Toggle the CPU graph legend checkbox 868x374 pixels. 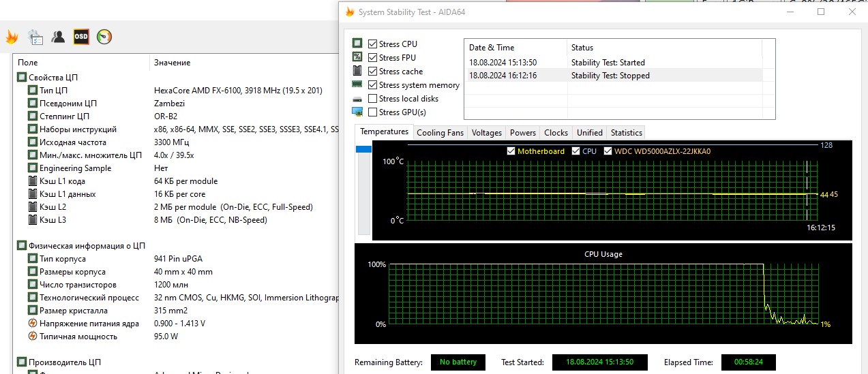coord(575,151)
